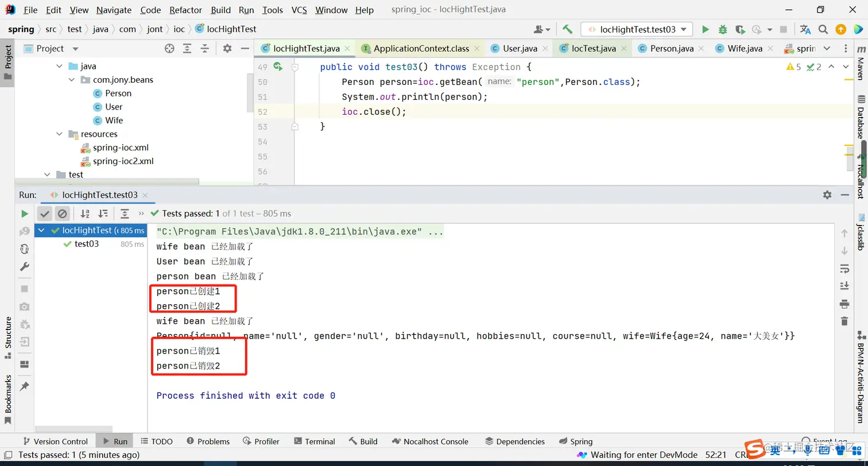
Task: Open the Structure tool window
Action: click(x=8, y=337)
